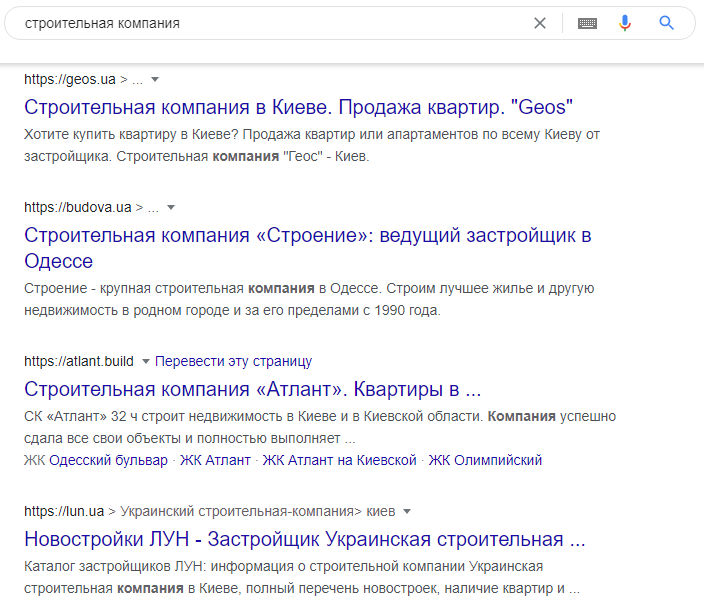The width and height of the screenshot is (704, 608).
Task: Click the https://geos.ua URL breadcrumb
Action: (x=70, y=79)
